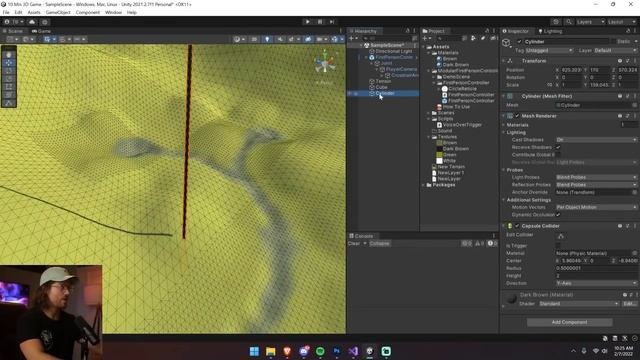Click the orientation gizmo in Scene view
This screenshot has height=360, width=640.
click(325, 64)
